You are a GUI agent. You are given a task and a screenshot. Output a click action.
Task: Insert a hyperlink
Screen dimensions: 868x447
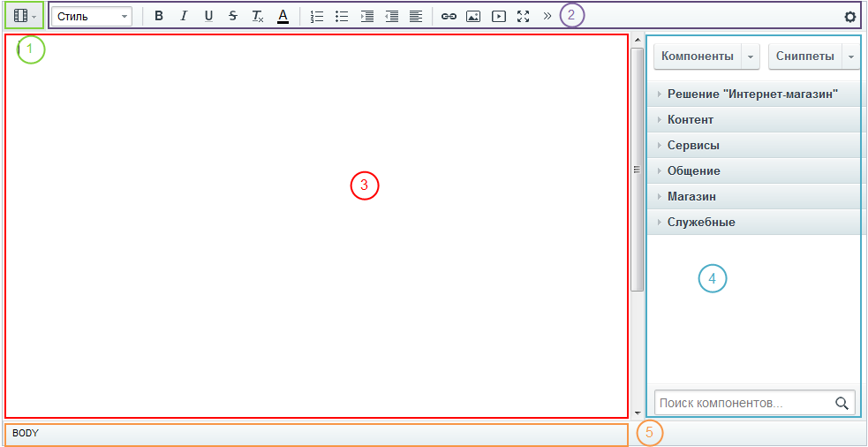click(x=449, y=16)
